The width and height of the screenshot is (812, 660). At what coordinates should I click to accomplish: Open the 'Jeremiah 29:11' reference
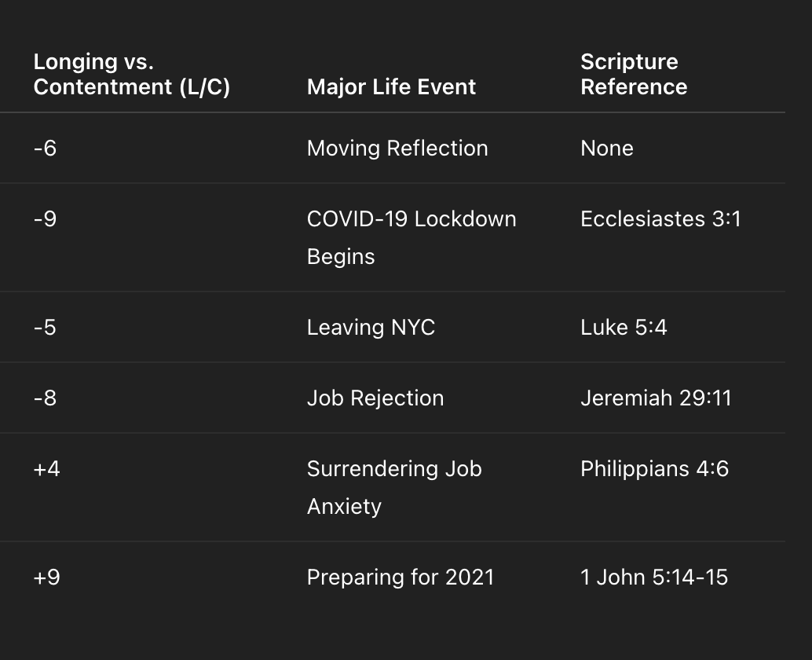pyautogui.click(x=656, y=398)
